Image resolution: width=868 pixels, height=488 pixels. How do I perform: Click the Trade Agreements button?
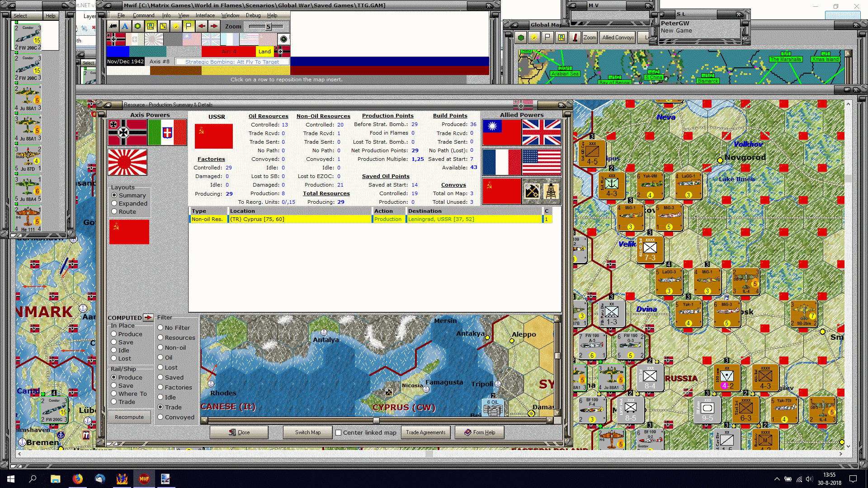pyautogui.click(x=425, y=432)
